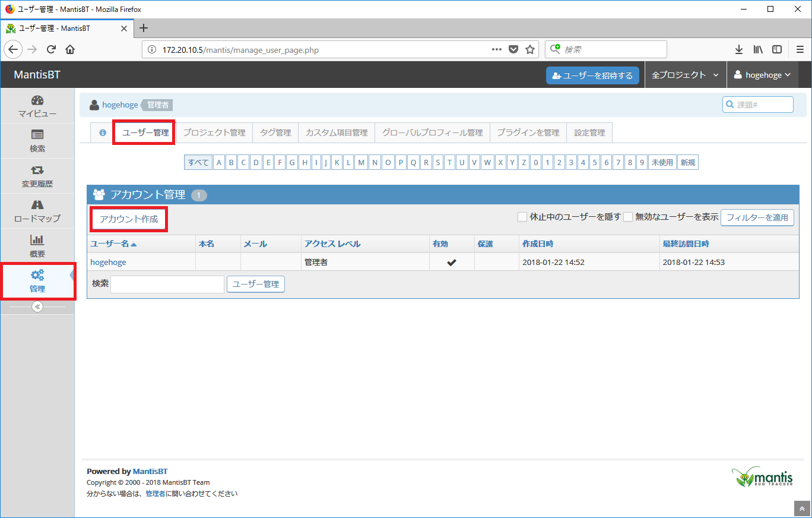The height and width of the screenshot is (518, 812).
Task: Filter users by 新規
Action: pyautogui.click(x=688, y=162)
